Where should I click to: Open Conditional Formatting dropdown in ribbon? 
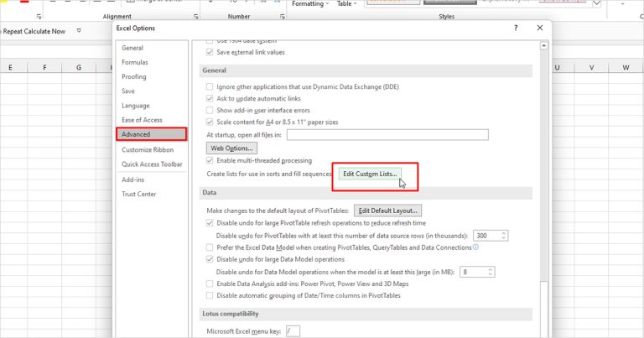pyautogui.click(x=310, y=3)
